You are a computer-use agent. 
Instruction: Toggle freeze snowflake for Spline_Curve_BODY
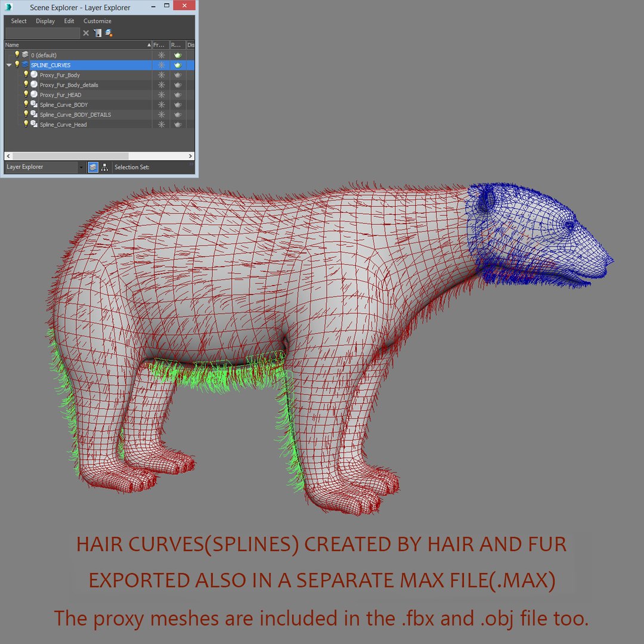point(162,104)
